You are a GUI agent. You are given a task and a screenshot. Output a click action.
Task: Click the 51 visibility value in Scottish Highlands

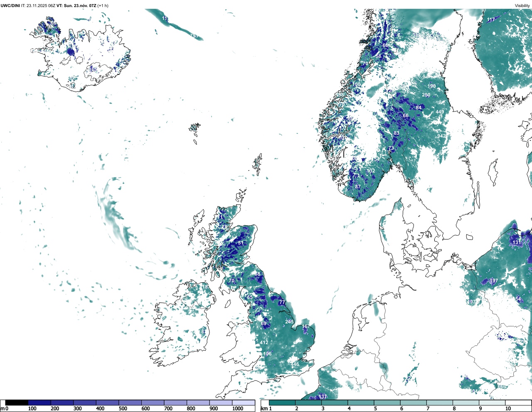coord(240,243)
